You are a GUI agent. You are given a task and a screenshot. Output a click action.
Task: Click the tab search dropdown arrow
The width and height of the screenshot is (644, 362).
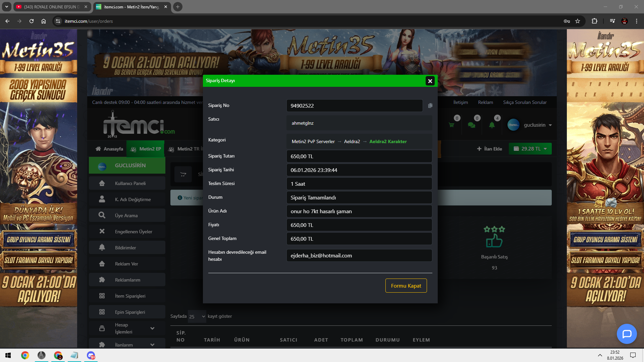[x=6, y=7]
